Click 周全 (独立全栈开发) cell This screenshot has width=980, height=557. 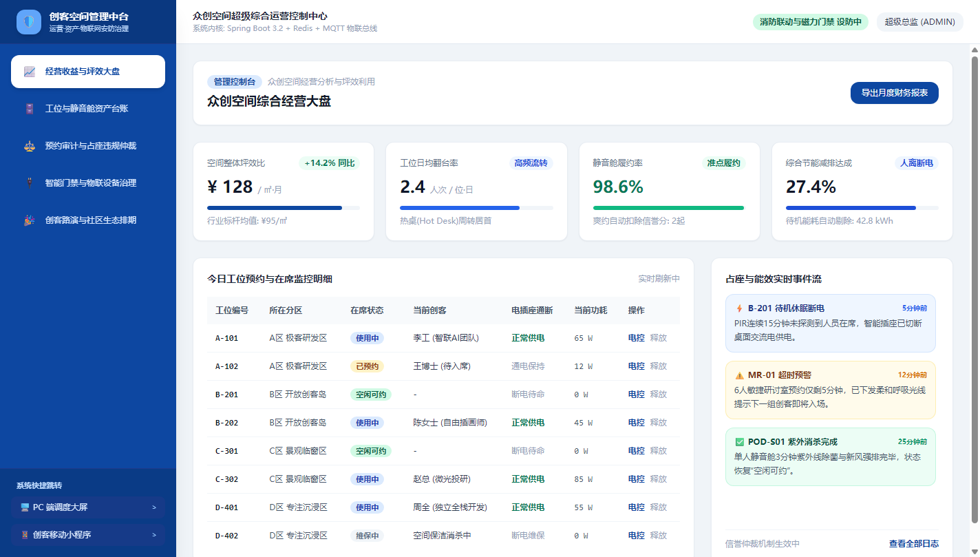coord(450,507)
